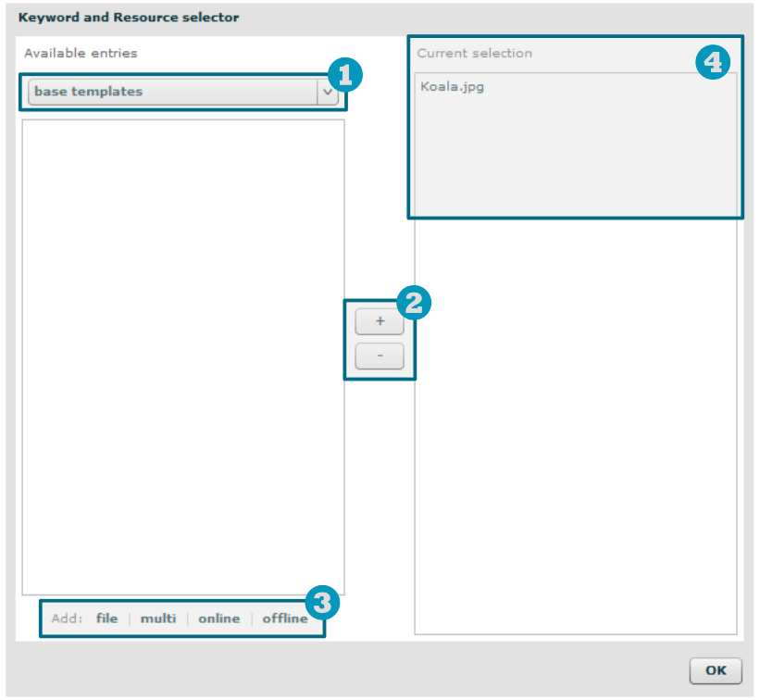Open the base templates combo box
The height and width of the screenshot is (700, 760).
pos(173,92)
